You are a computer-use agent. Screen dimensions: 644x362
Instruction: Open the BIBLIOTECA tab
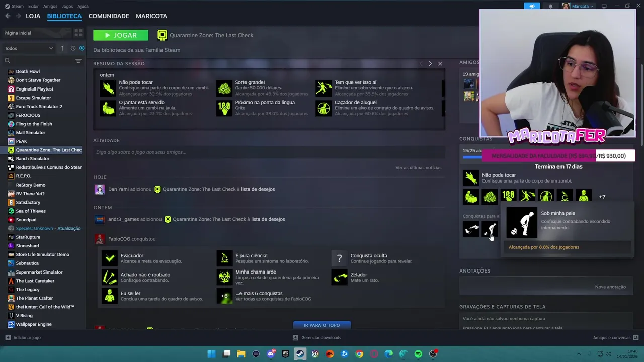tap(64, 16)
